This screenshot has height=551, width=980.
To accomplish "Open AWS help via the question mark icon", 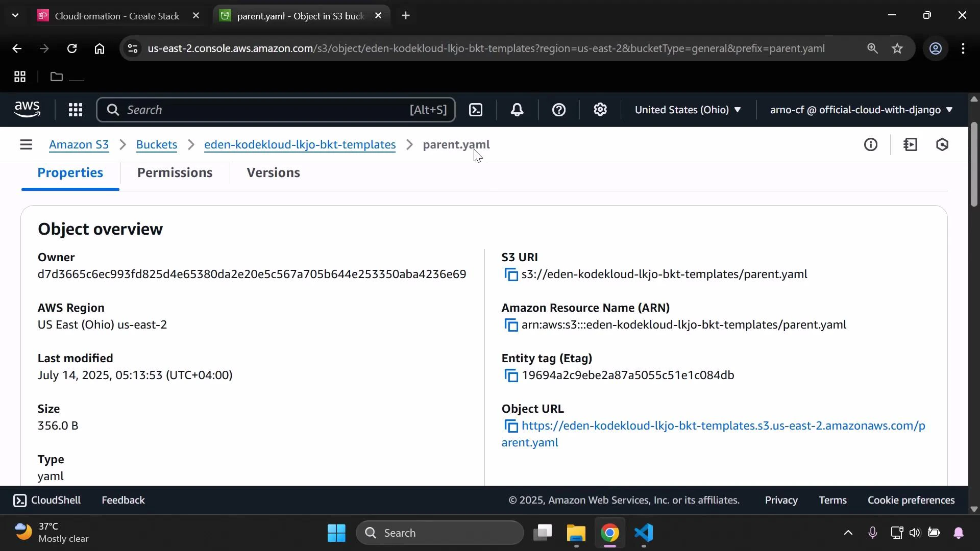I will pos(559,110).
